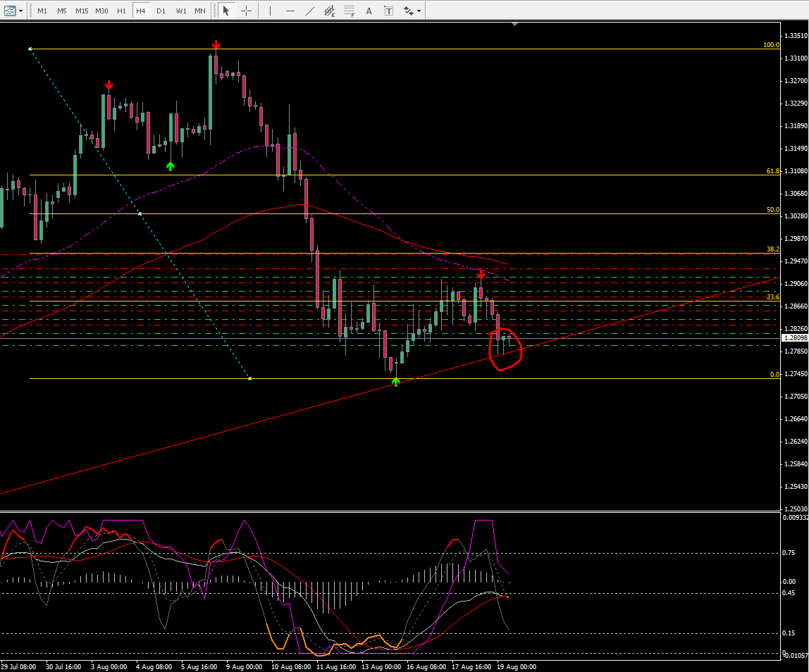The image size is (809, 672).
Task: Select the active H4 timeframe
Action: (141, 11)
